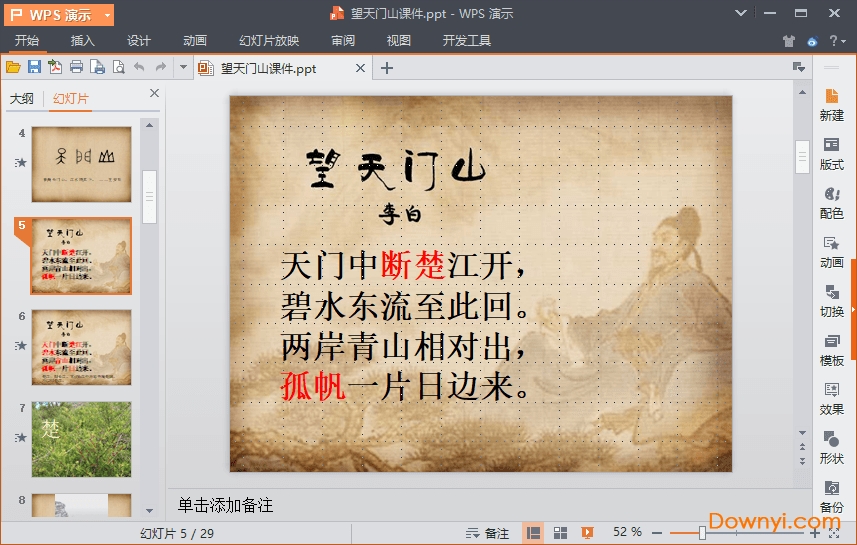Close the 望天门山课件.ppt document tab
The image size is (857, 545).
coord(360,68)
